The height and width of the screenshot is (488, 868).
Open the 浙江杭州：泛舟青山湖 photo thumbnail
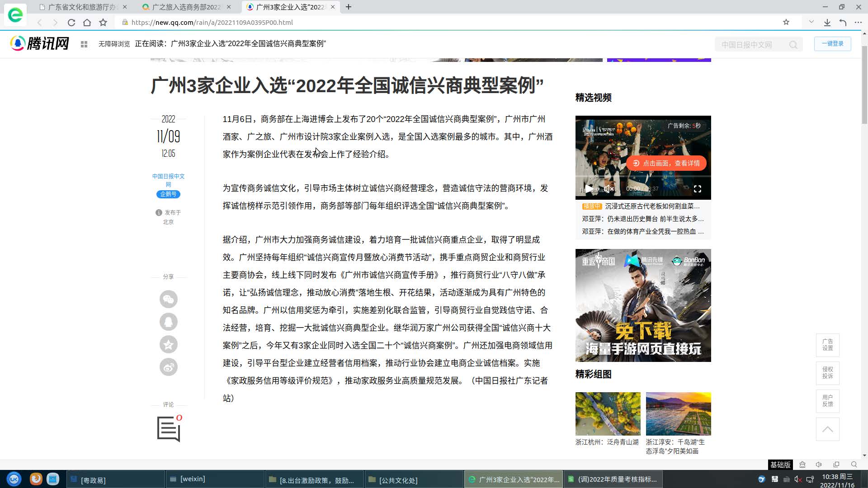tap(608, 413)
